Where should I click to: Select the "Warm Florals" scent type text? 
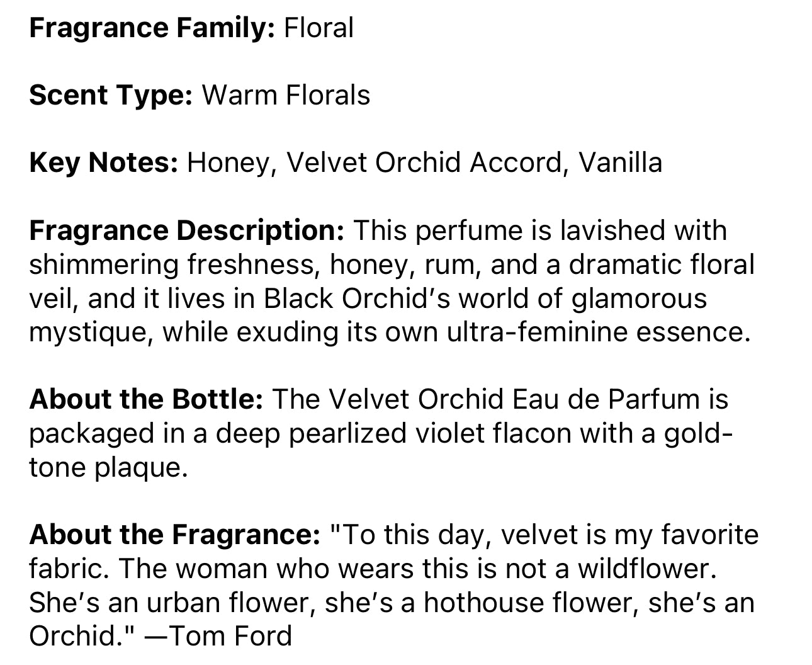pos(286,95)
